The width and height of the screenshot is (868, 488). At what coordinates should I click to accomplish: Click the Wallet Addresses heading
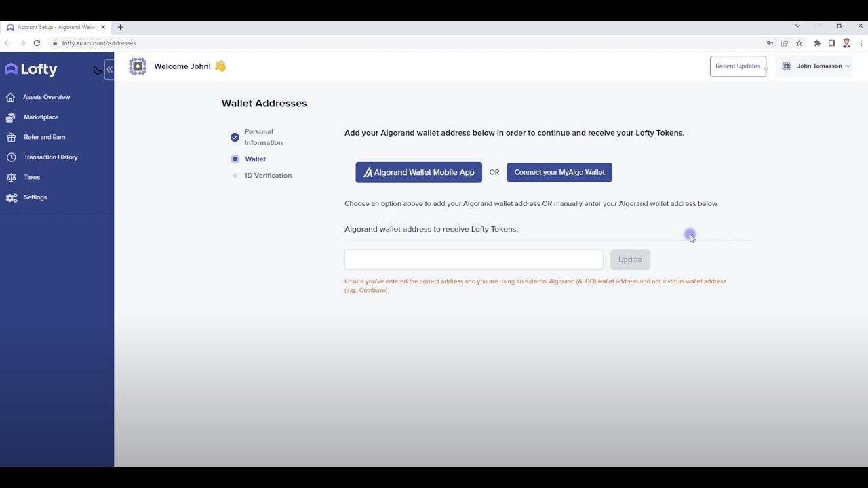coord(264,104)
